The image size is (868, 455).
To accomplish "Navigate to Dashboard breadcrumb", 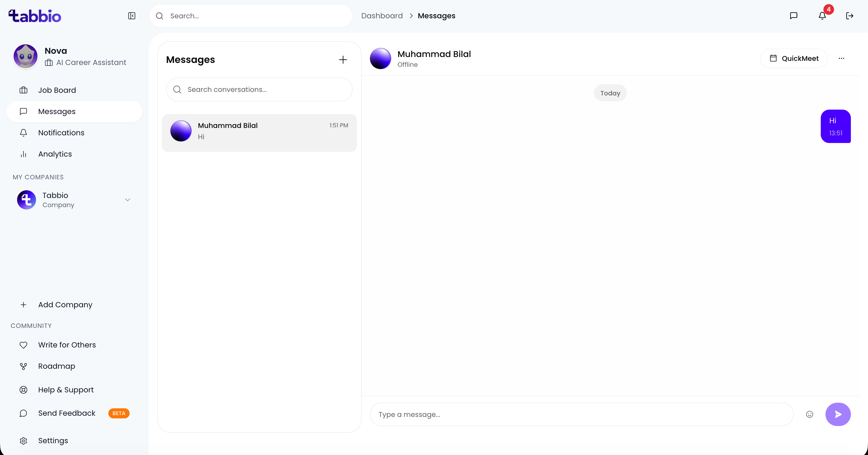I will [382, 16].
